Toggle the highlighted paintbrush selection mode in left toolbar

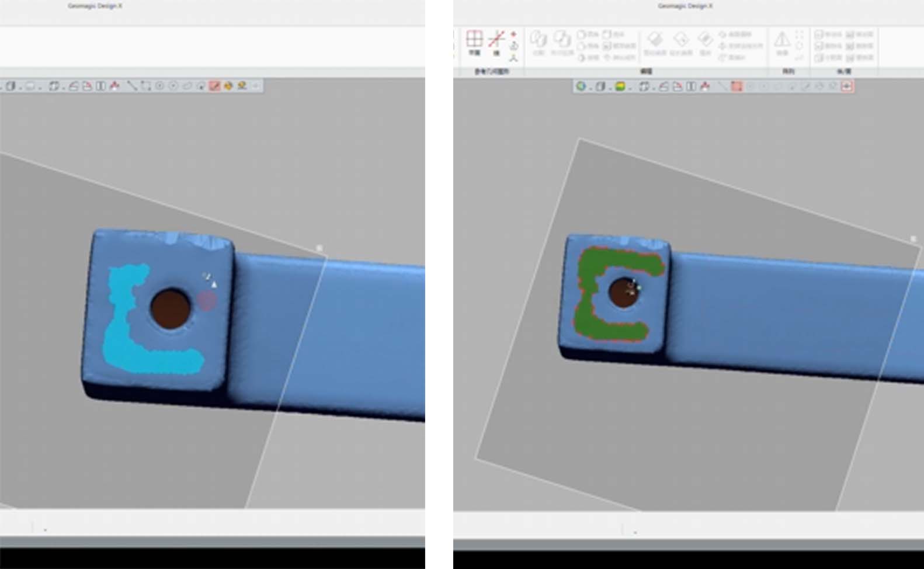click(214, 86)
